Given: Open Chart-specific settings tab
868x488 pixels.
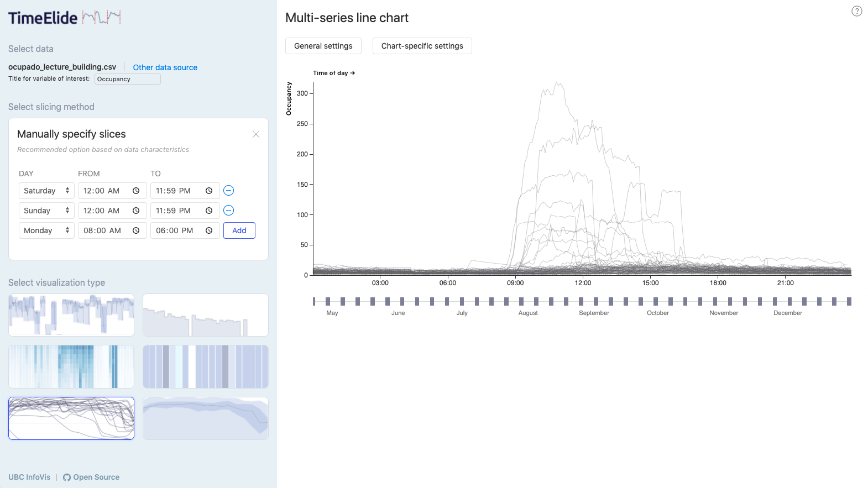Looking at the screenshot, I should (x=422, y=46).
